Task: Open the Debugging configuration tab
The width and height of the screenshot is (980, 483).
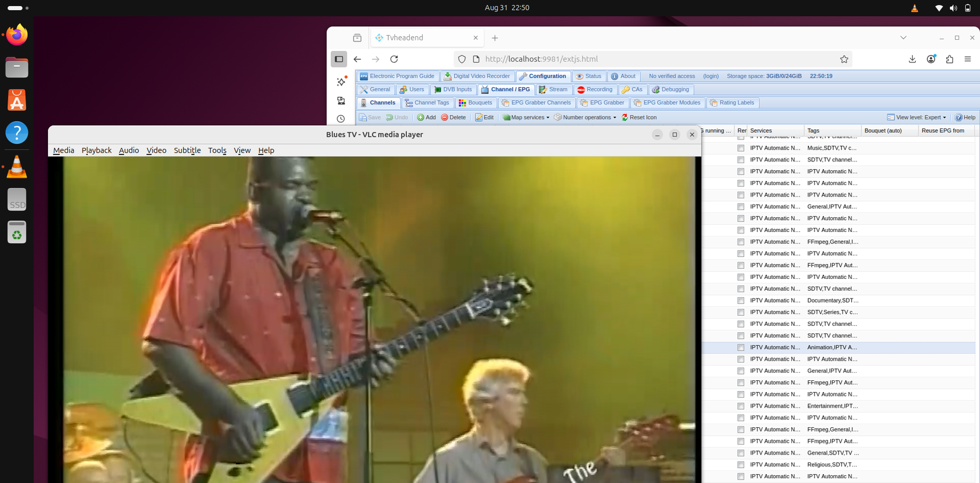Action: (x=670, y=90)
